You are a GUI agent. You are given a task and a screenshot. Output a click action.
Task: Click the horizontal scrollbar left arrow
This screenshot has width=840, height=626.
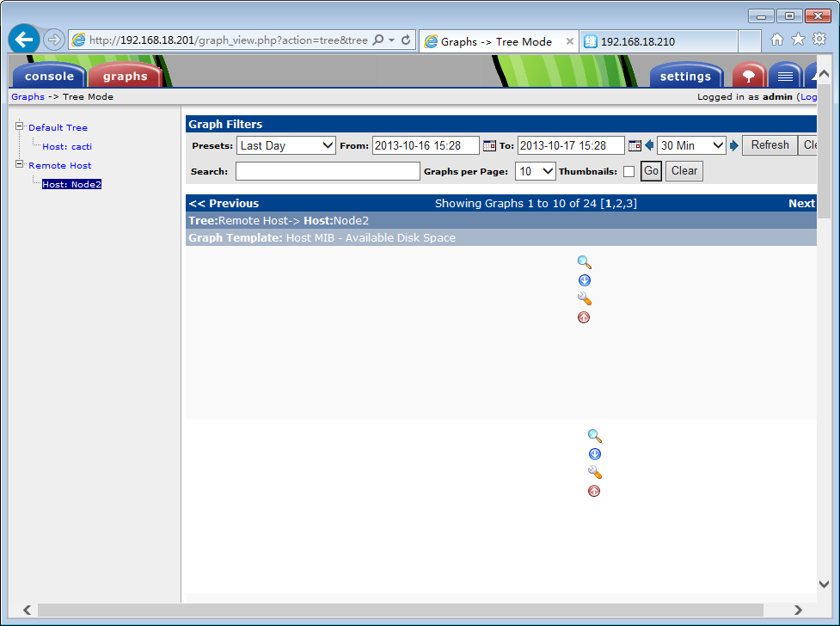(27, 610)
